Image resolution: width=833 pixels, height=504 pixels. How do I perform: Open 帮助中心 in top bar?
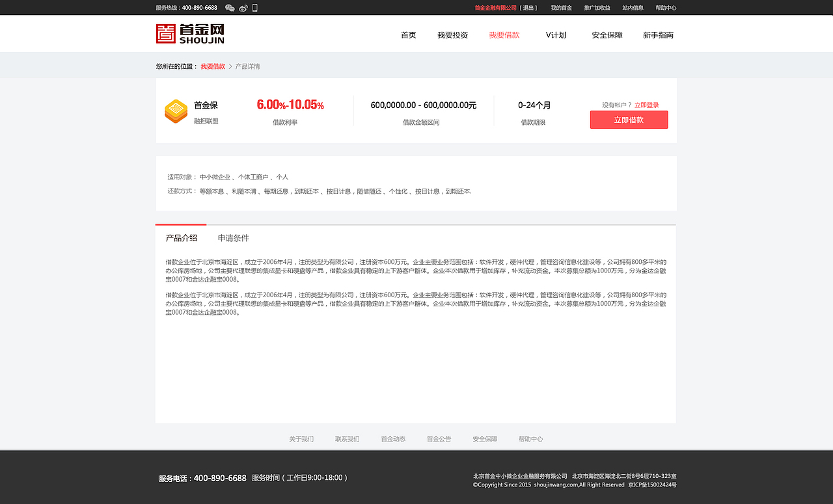[x=666, y=8]
